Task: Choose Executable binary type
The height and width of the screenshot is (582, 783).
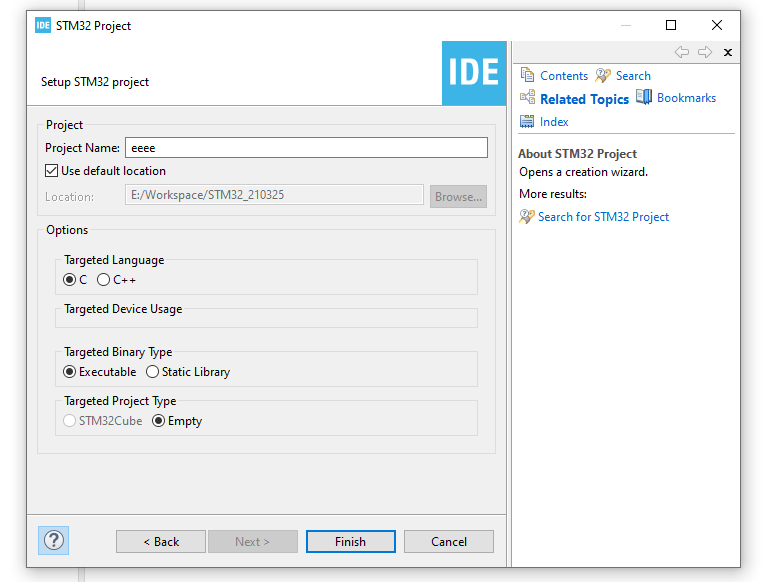Action: click(69, 372)
